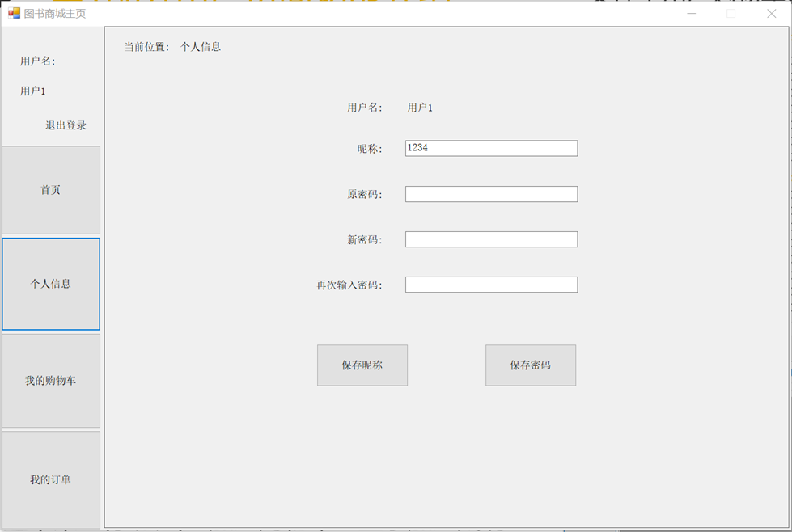Click the 当前位置: breadcrumb label
This screenshot has width=792, height=532.
[x=147, y=47]
